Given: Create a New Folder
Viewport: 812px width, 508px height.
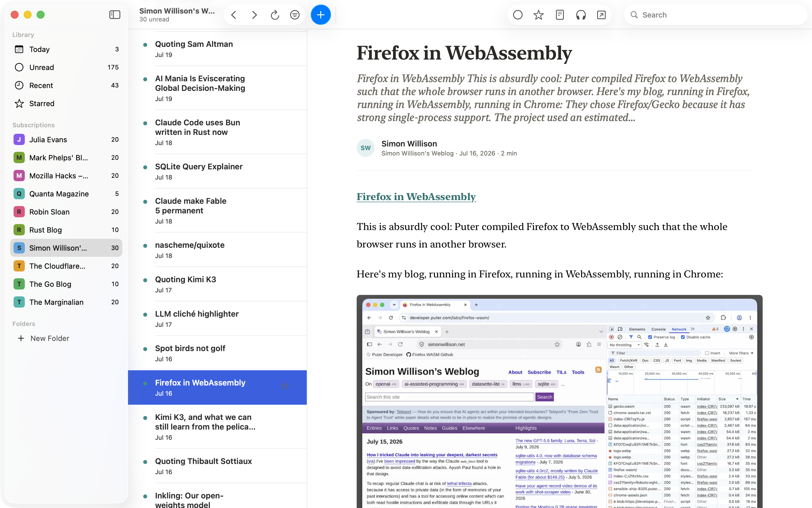Looking at the screenshot, I should point(44,338).
